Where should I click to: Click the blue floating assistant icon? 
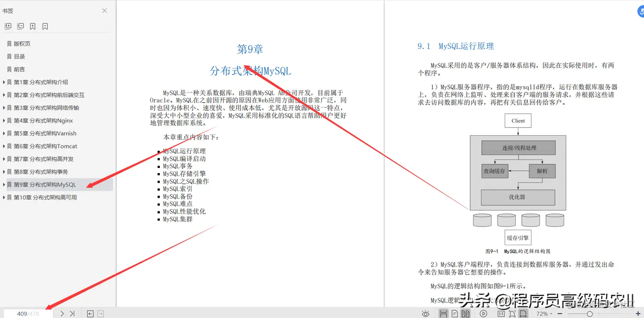click(x=641, y=12)
